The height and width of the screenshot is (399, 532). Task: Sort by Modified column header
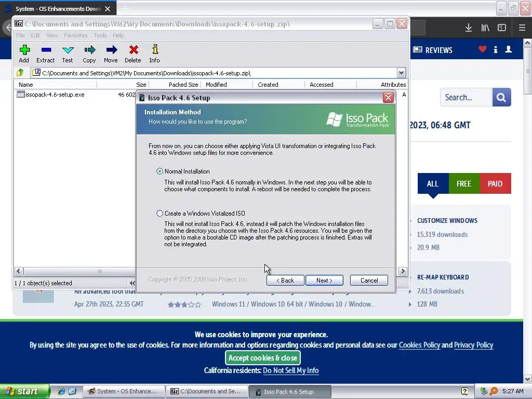[227, 85]
